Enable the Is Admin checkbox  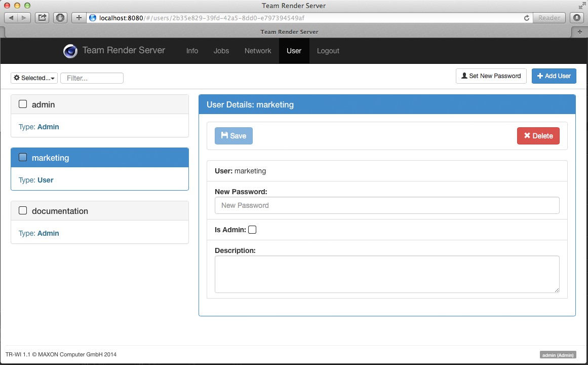[x=252, y=230]
